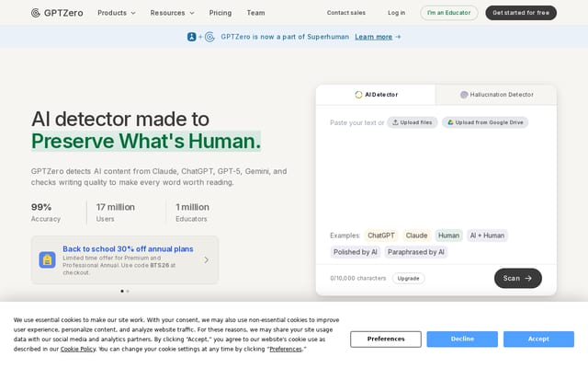
Task: Open the Team page
Action: 255,13
